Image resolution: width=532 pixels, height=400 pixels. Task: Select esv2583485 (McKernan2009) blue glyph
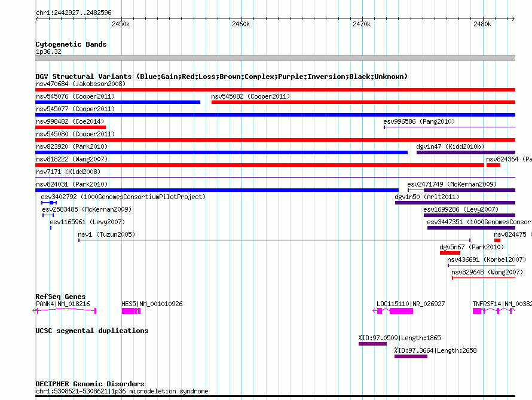click(48, 215)
